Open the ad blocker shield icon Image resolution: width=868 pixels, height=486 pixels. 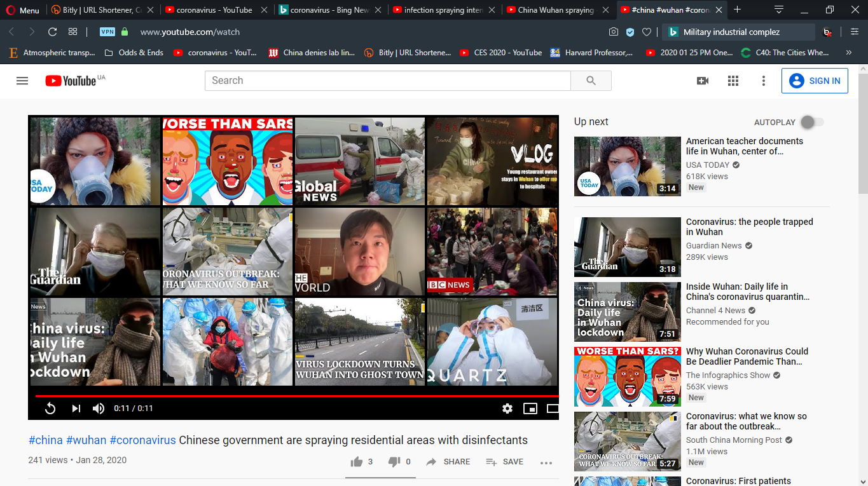630,32
